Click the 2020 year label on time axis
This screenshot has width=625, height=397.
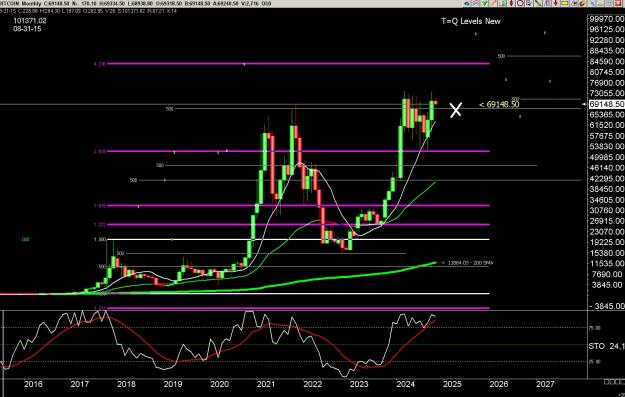(219, 384)
